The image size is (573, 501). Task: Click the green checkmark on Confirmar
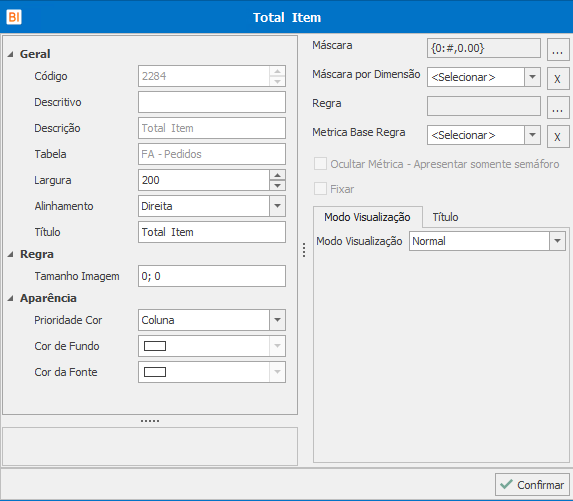coord(506,485)
